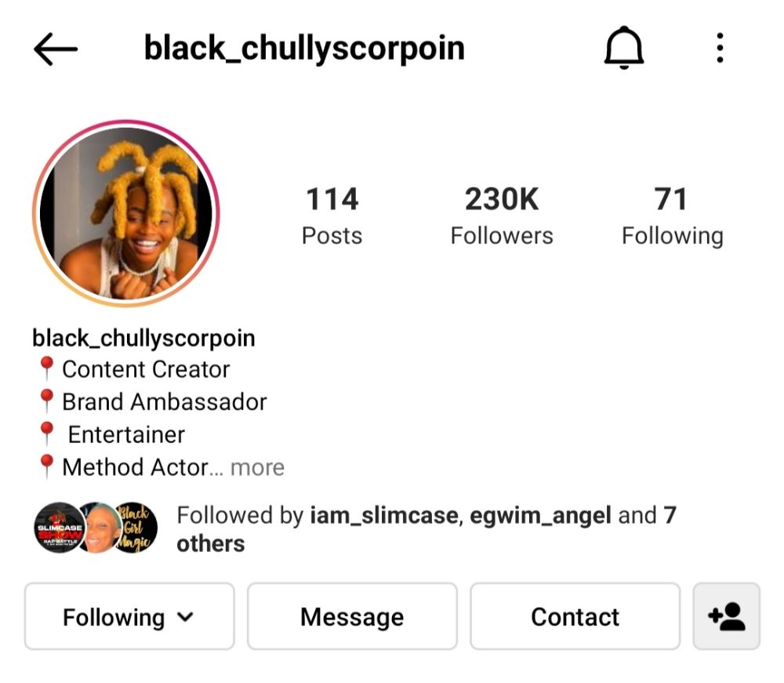The width and height of the screenshot is (784, 683).
Task: Open egwim_angel profile link
Action: pyautogui.click(x=540, y=515)
